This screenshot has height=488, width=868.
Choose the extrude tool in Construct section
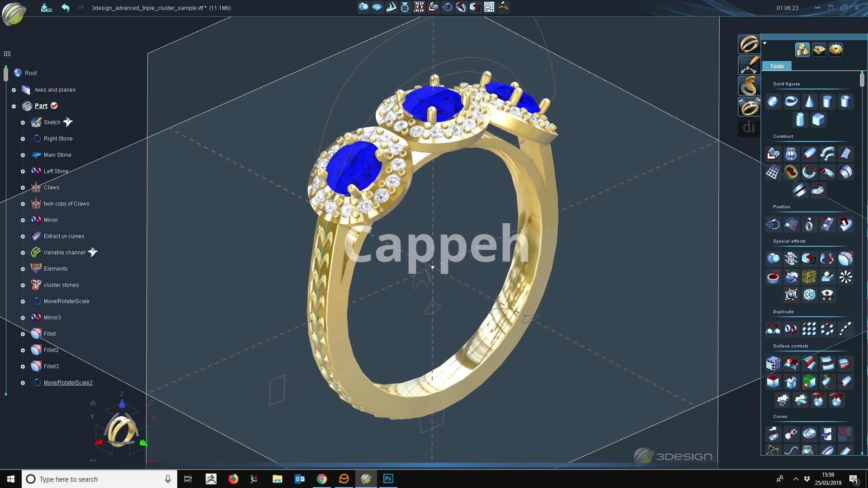(773, 154)
